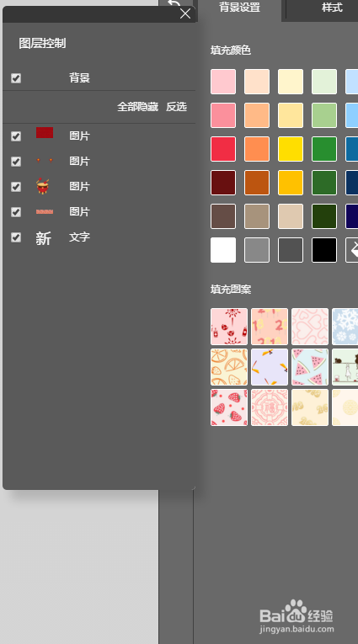Pick the burnt orange fill color

257,183
